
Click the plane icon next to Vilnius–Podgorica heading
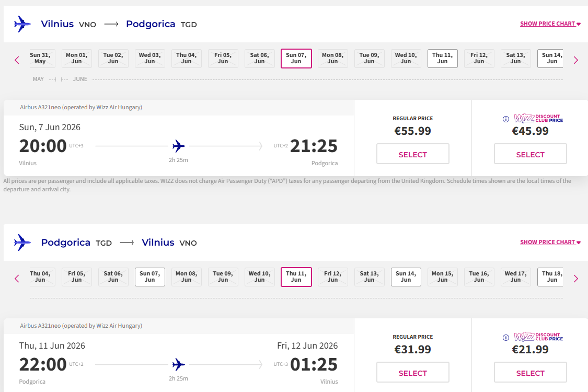22,24
